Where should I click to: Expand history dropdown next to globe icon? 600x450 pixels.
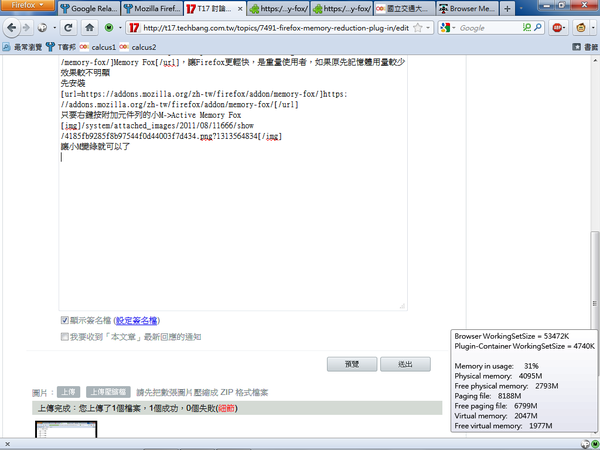click(x=54, y=28)
